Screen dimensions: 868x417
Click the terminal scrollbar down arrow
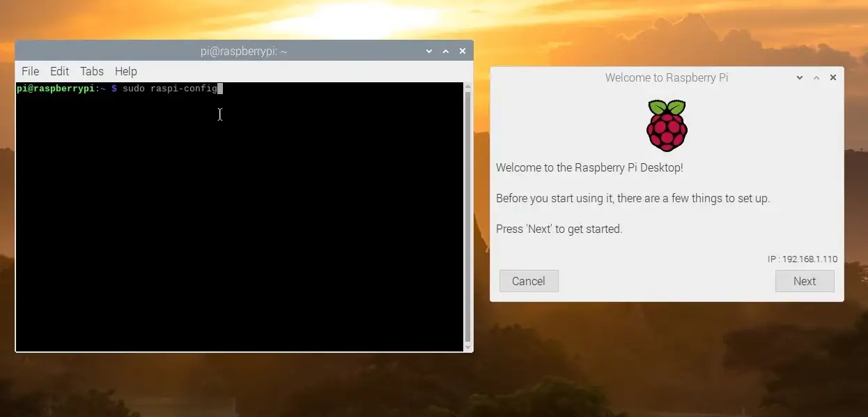[467, 347]
